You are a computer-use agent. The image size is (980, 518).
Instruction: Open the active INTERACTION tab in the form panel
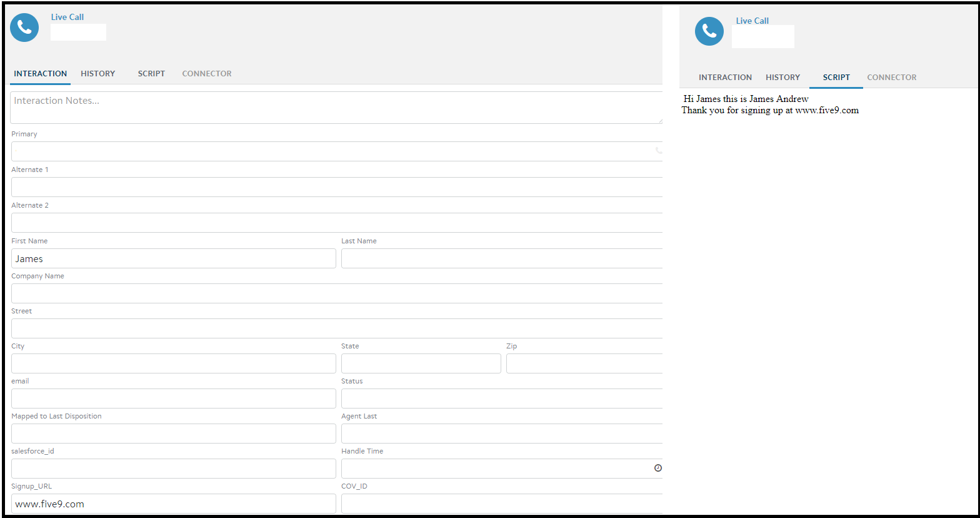tap(41, 74)
